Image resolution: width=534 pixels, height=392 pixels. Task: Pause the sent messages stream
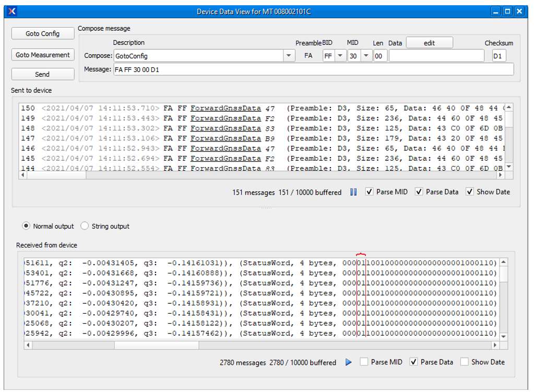pos(353,192)
